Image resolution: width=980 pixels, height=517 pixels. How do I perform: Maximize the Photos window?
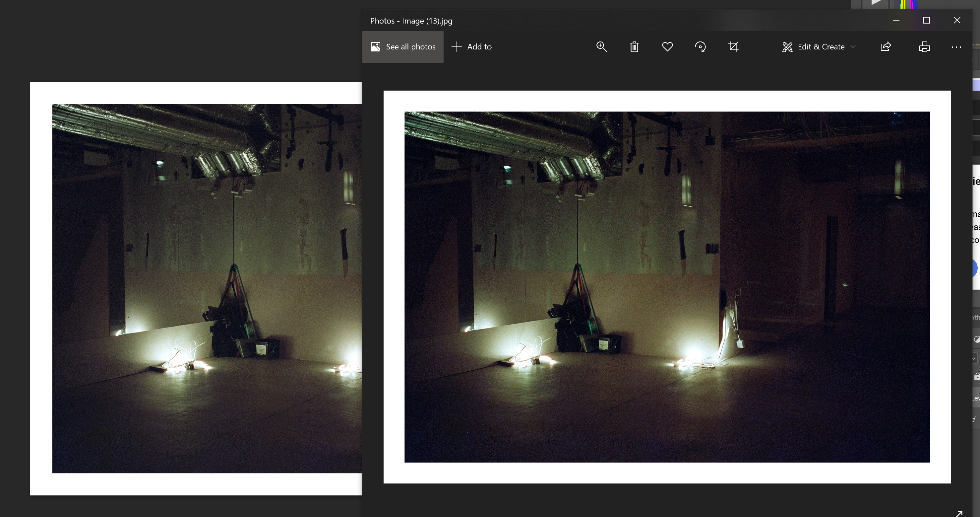pos(926,21)
